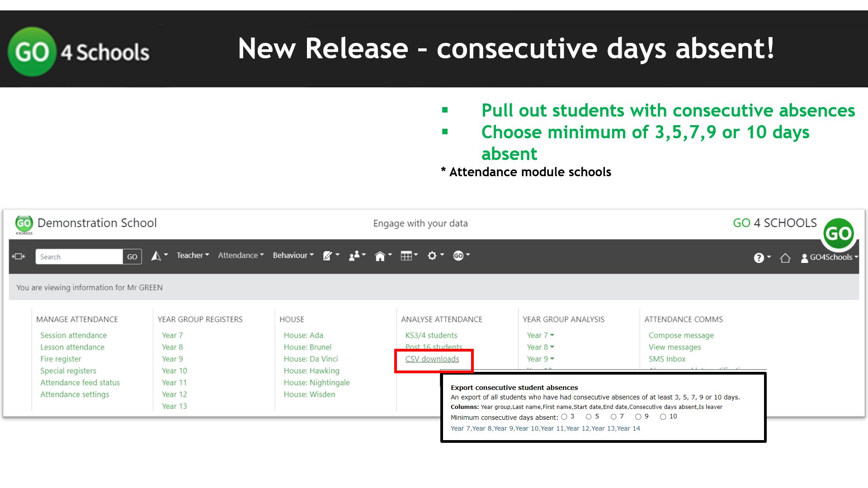Click View messages

pos(675,347)
